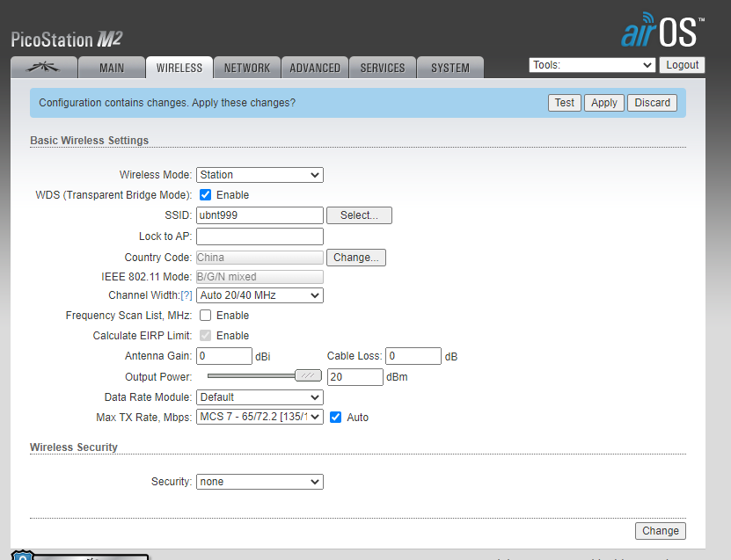This screenshot has width=731, height=560.
Task: Toggle WDS Transparent Bridge Mode checkbox
Action: [205, 195]
